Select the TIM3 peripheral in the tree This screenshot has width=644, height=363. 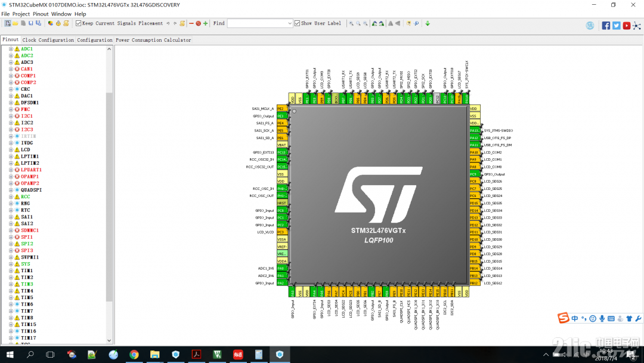pos(27,284)
